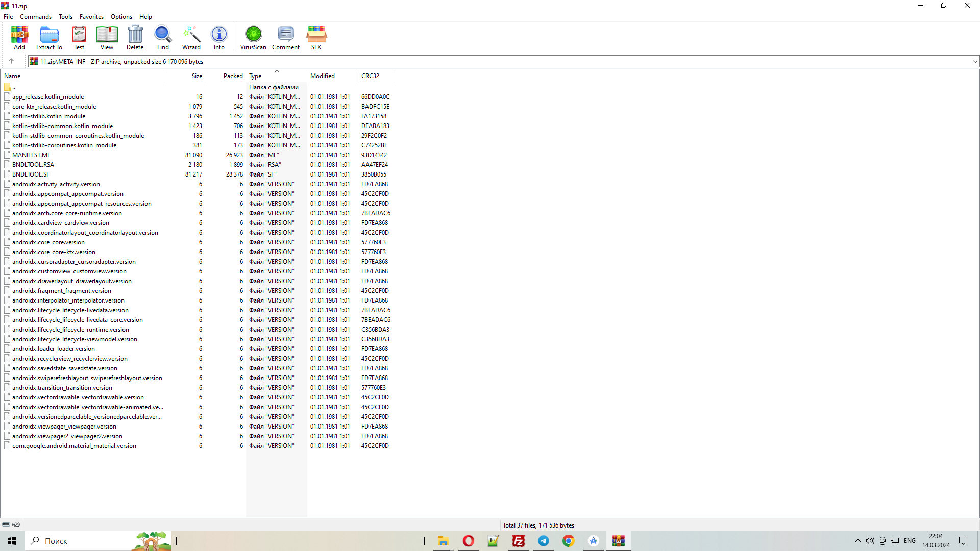
Task: Open the parent folder '..' entry
Action: [x=14, y=87]
